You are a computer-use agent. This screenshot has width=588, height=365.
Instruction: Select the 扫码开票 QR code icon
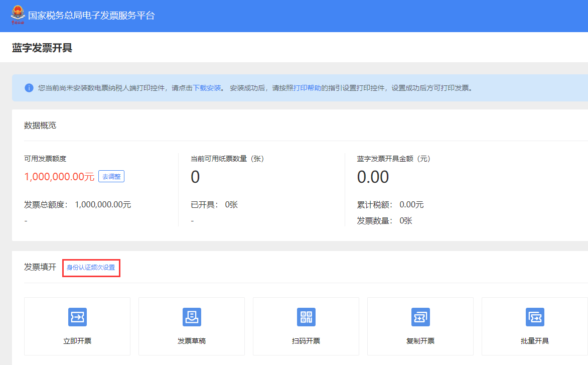coord(306,317)
